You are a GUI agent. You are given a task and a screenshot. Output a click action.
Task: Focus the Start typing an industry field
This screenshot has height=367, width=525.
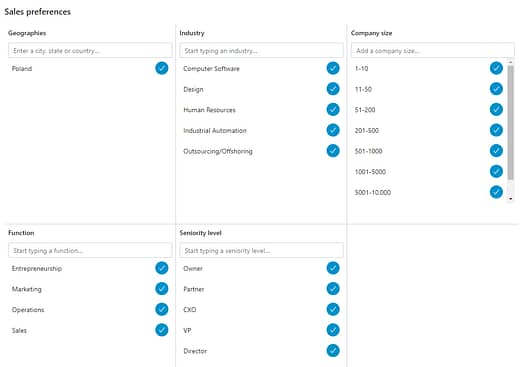tap(261, 51)
